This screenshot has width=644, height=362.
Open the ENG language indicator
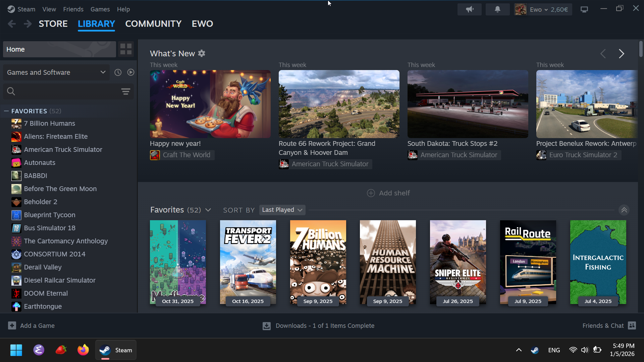554,350
